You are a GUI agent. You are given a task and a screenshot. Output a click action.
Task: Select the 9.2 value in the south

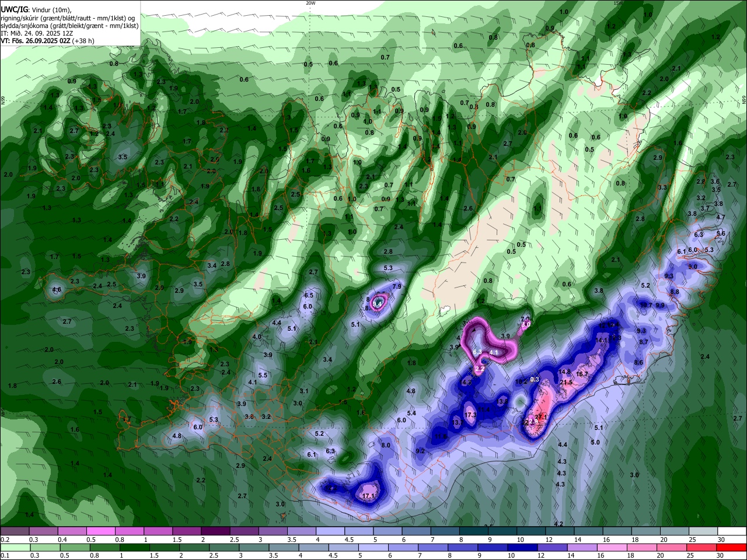click(x=420, y=451)
